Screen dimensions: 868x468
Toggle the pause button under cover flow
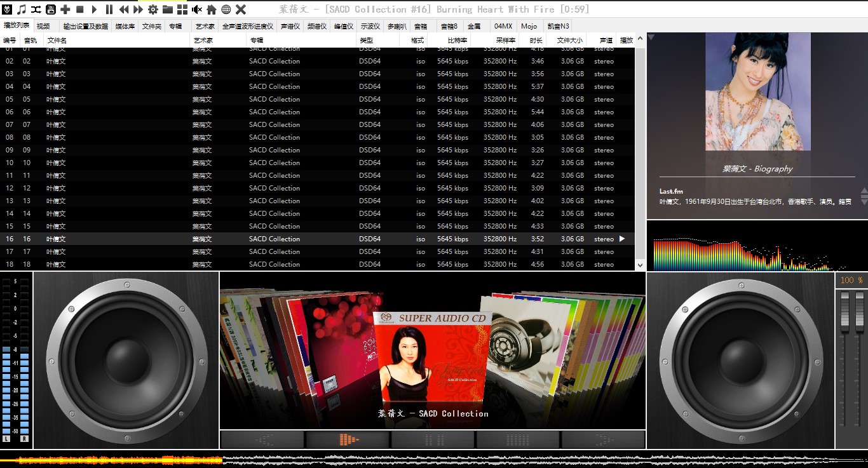tap(433, 439)
